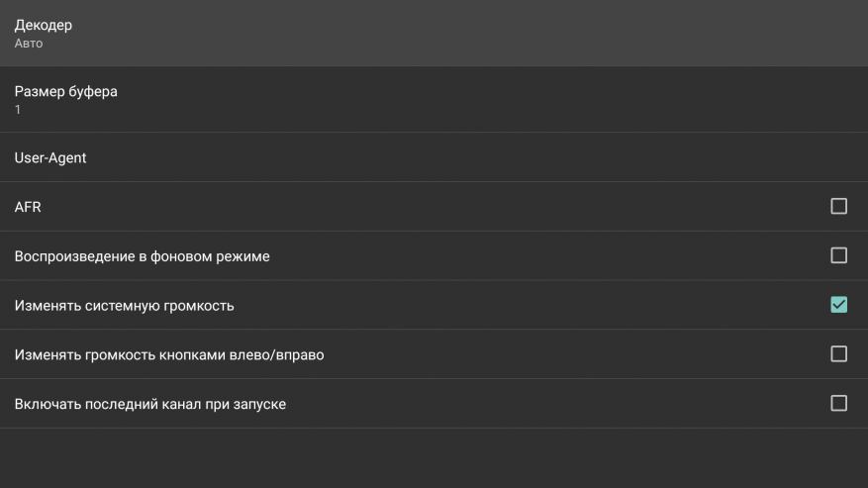
Task: Click the buffer size value 1
Action: coord(18,110)
